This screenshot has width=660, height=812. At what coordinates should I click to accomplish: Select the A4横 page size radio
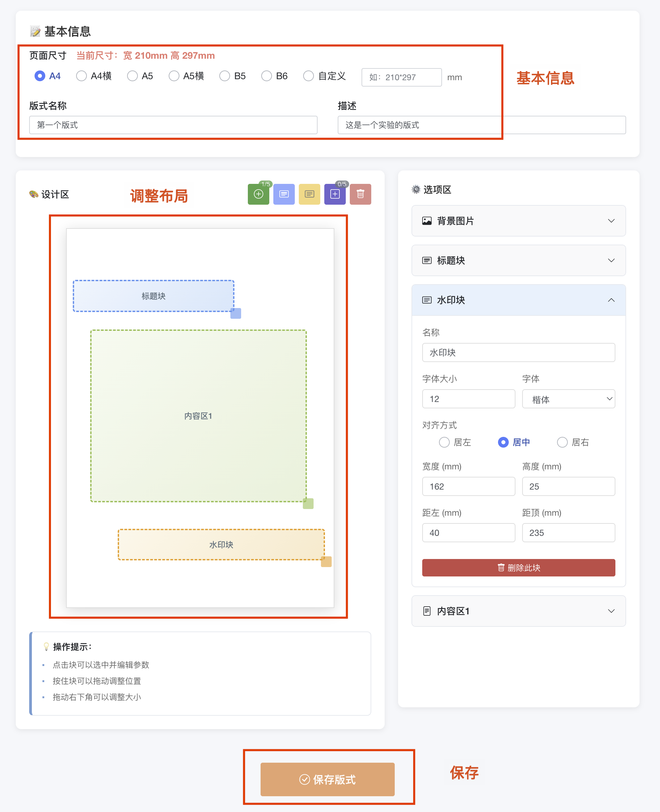tap(81, 76)
